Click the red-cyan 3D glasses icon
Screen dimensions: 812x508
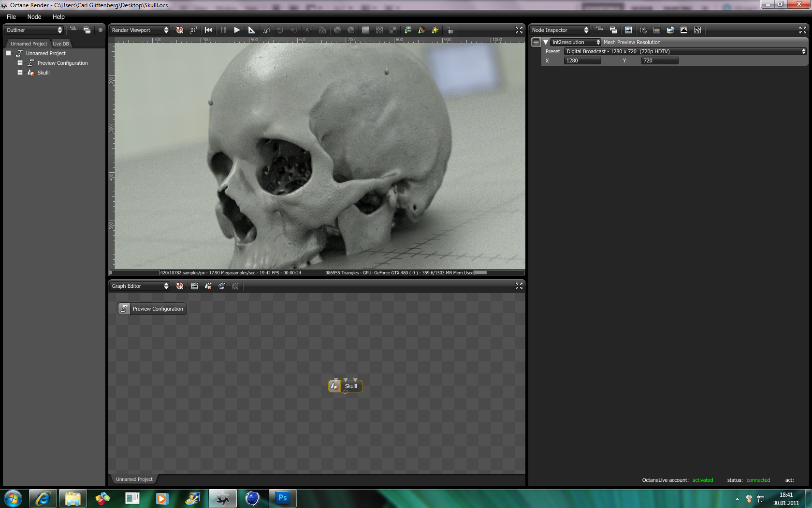click(x=322, y=30)
